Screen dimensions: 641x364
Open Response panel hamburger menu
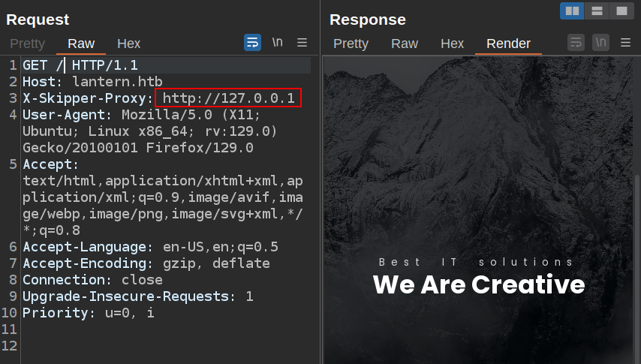pos(625,43)
